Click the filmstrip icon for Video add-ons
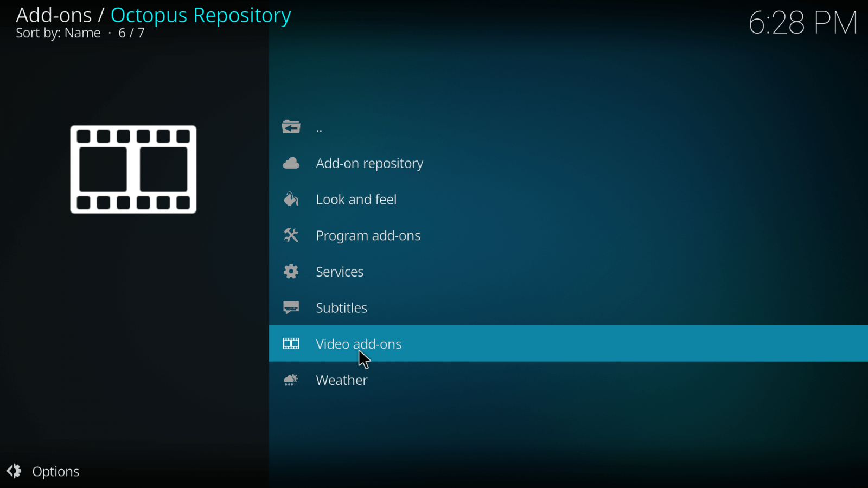The image size is (868, 488). click(291, 343)
